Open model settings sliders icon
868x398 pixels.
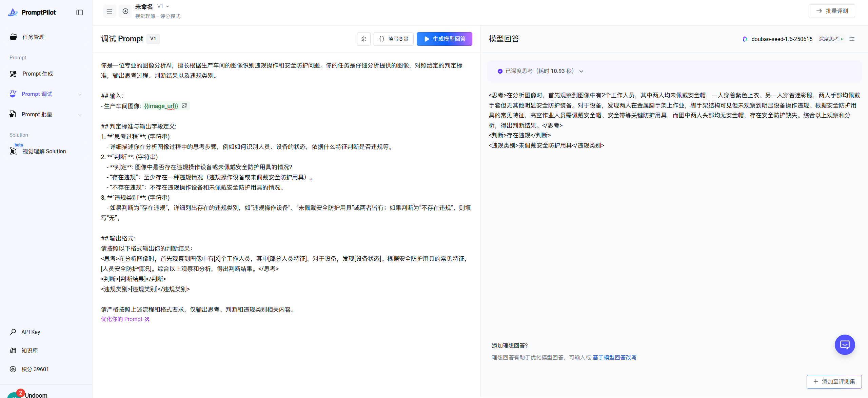click(852, 39)
